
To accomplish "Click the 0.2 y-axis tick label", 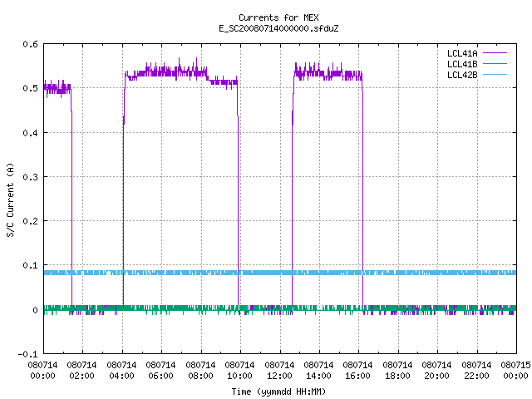I will (x=30, y=221).
